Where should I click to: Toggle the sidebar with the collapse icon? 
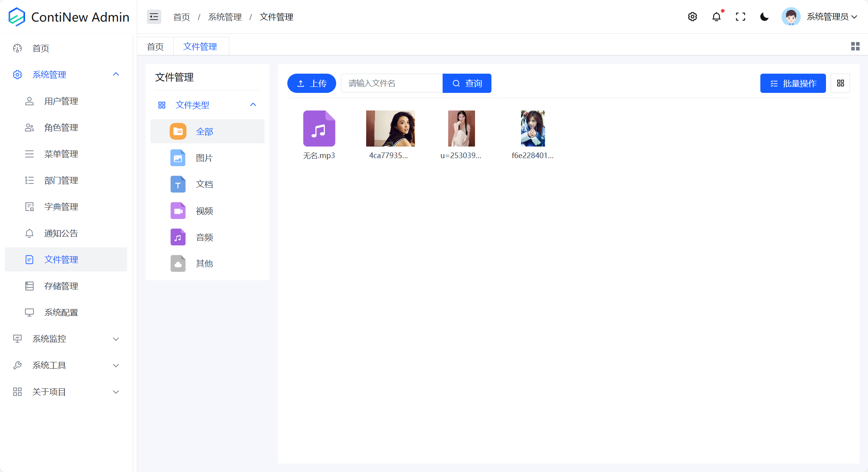click(x=154, y=17)
